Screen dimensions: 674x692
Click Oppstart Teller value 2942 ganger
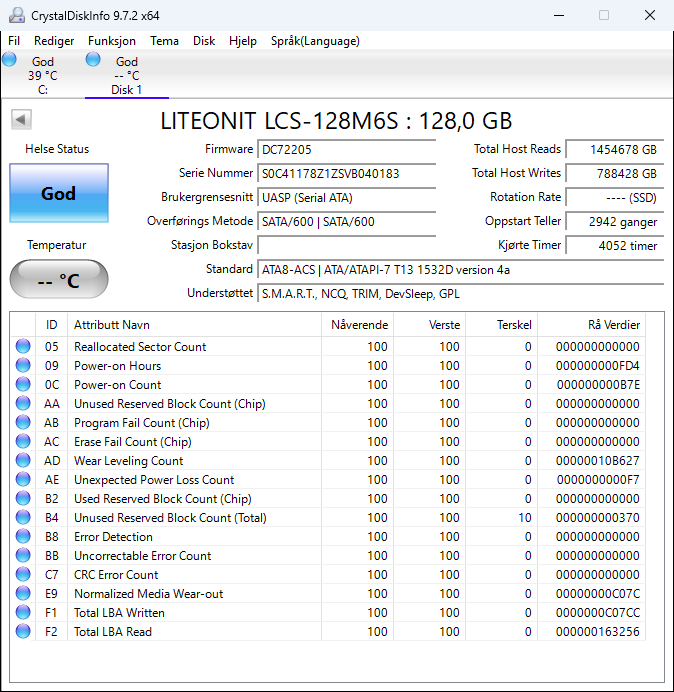pyautogui.click(x=615, y=222)
